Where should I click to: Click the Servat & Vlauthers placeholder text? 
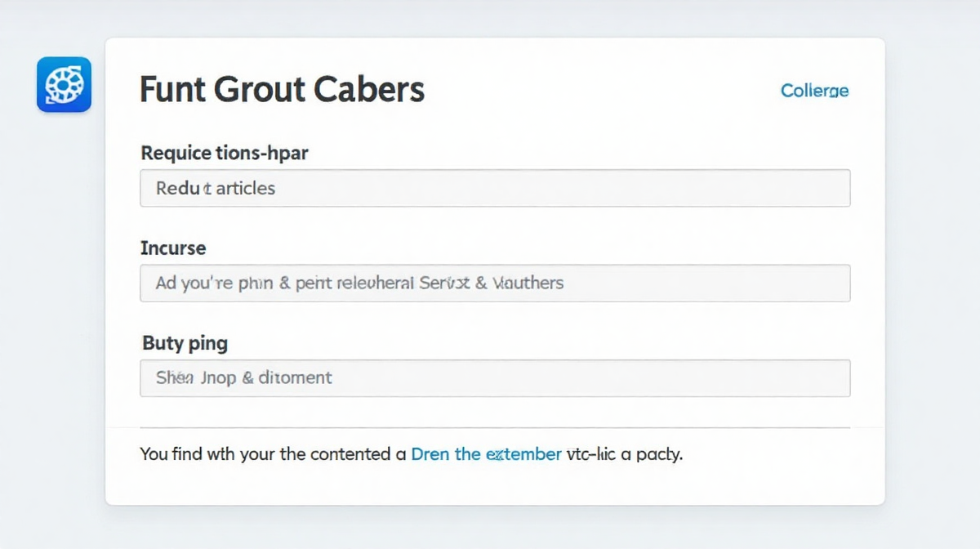point(491,283)
